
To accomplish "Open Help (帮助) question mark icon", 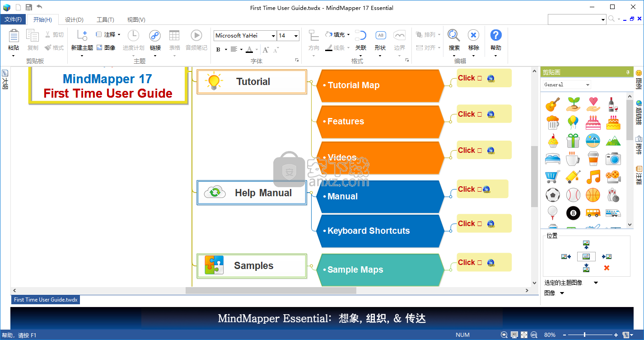I will [x=496, y=35].
